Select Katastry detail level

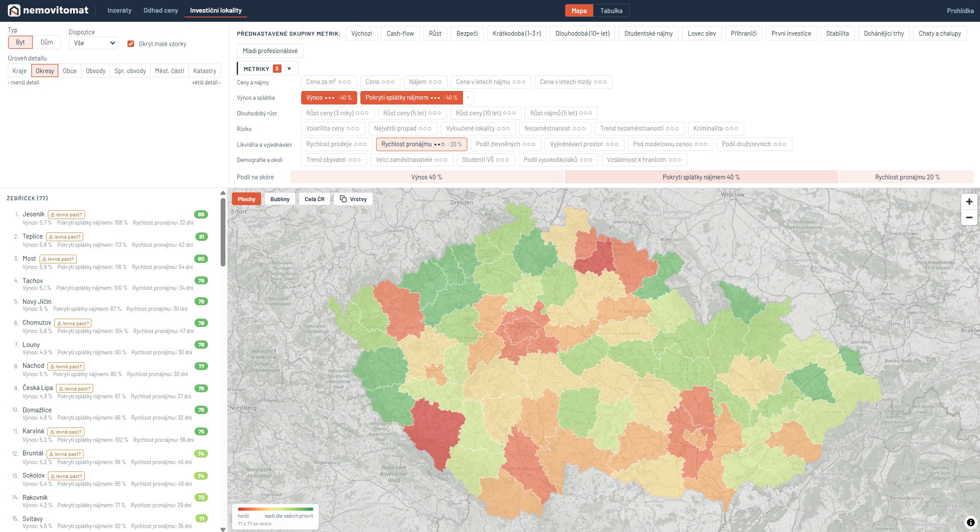pos(205,71)
